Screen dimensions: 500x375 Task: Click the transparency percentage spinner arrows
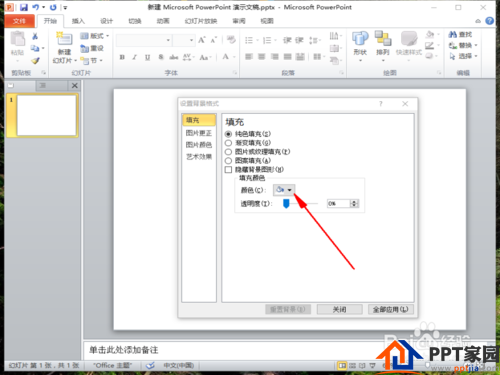click(354, 203)
